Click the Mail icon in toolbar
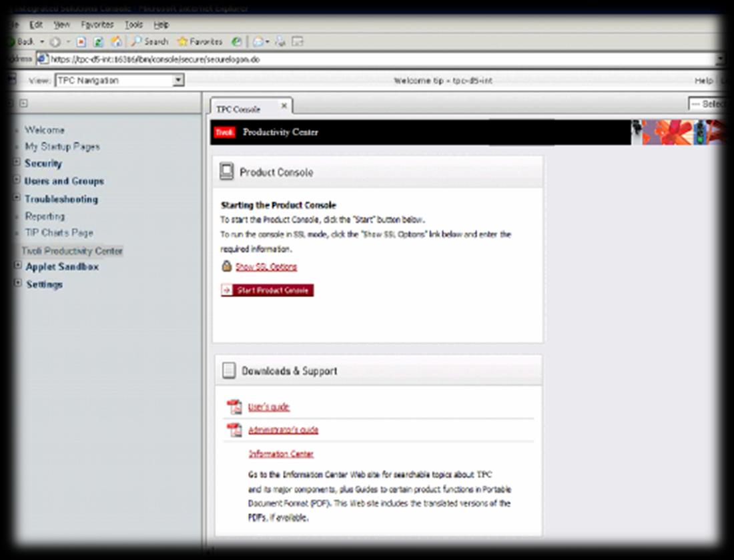Image resolution: width=734 pixels, height=560 pixels. [259, 41]
